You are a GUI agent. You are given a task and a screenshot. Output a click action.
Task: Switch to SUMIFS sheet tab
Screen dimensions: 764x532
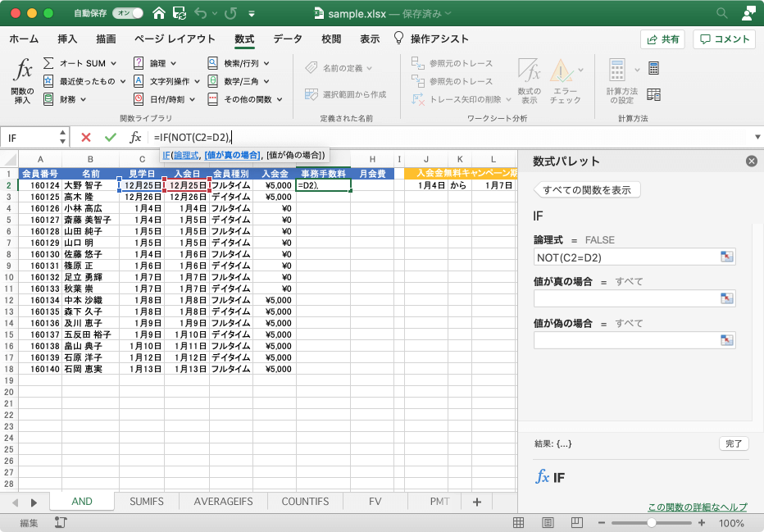(x=146, y=502)
